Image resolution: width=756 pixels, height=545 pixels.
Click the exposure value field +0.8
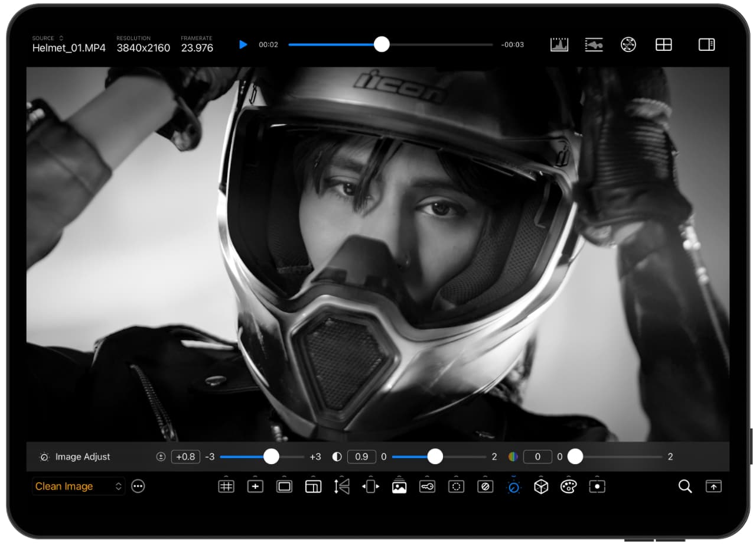pos(185,456)
